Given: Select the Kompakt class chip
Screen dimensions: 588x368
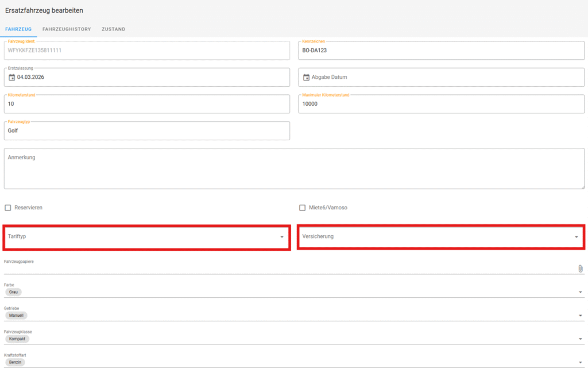Looking at the screenshot, I should click(x=17, y=339).
